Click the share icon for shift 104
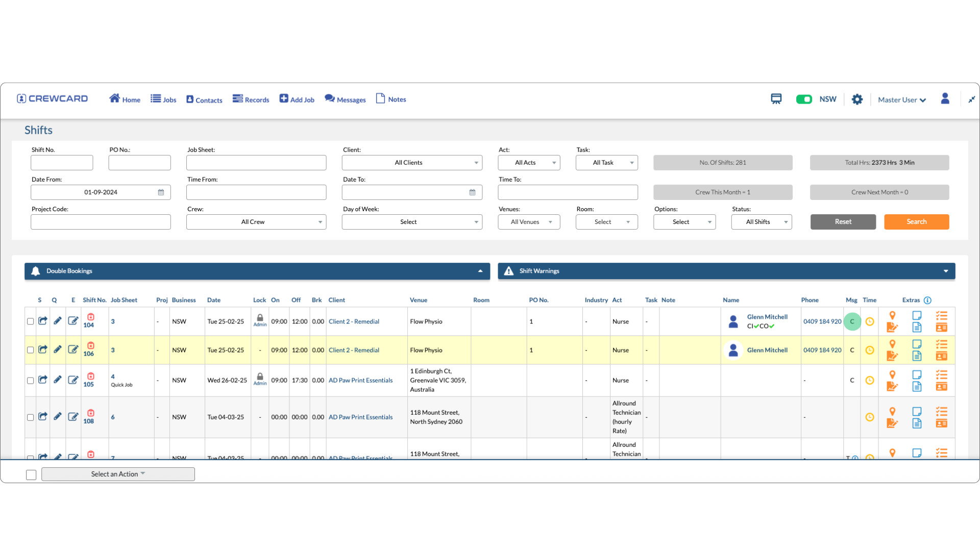The height and width of the screenshot is (551, 980). (43, 321)
